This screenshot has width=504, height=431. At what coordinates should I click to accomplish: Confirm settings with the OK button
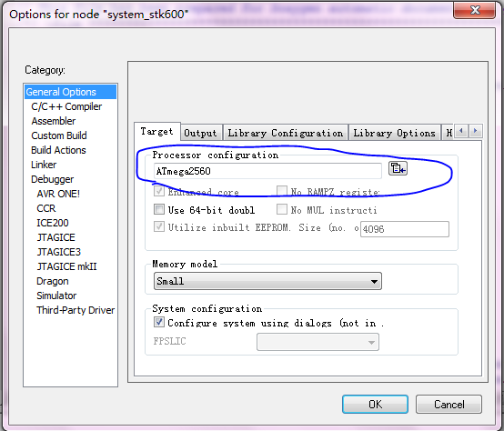375,404
